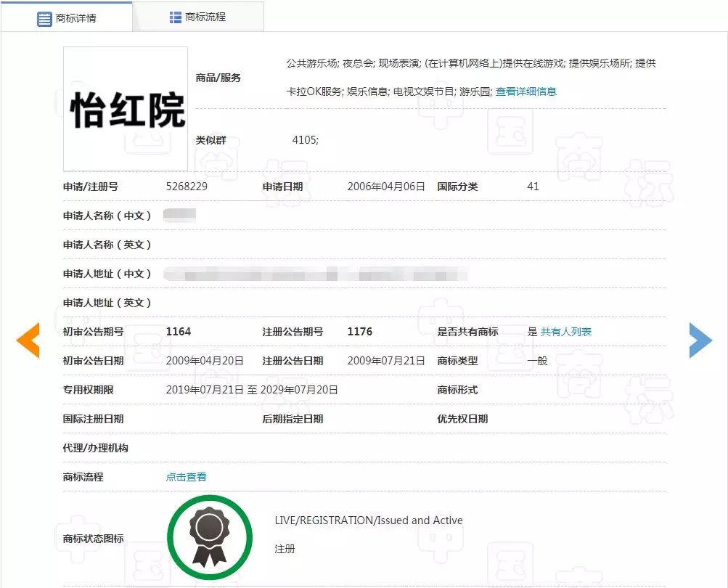Open the 共有人列表 co-owner list
This screenshot has width=728, height=588.
pos(565,332)
